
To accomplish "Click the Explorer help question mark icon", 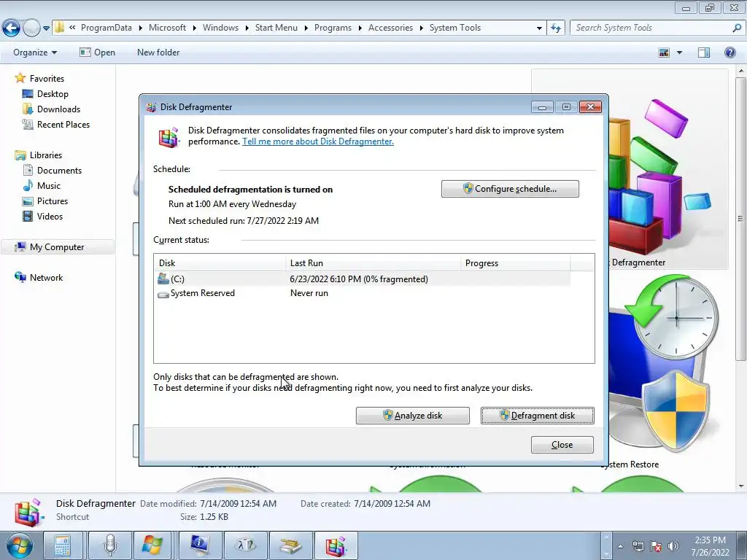I will pyautogui.click(x=729, y=52).
